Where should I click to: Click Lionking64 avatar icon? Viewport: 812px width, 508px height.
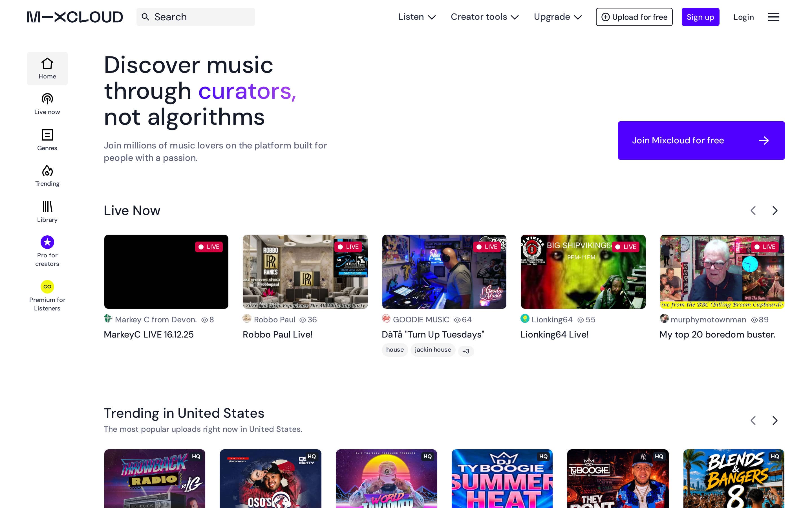[x=525, y=319]
